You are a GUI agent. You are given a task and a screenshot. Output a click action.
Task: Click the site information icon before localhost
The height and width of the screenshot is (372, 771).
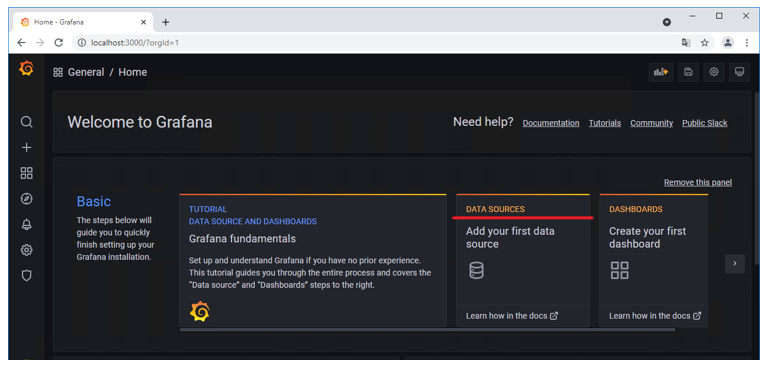point(82,43)
